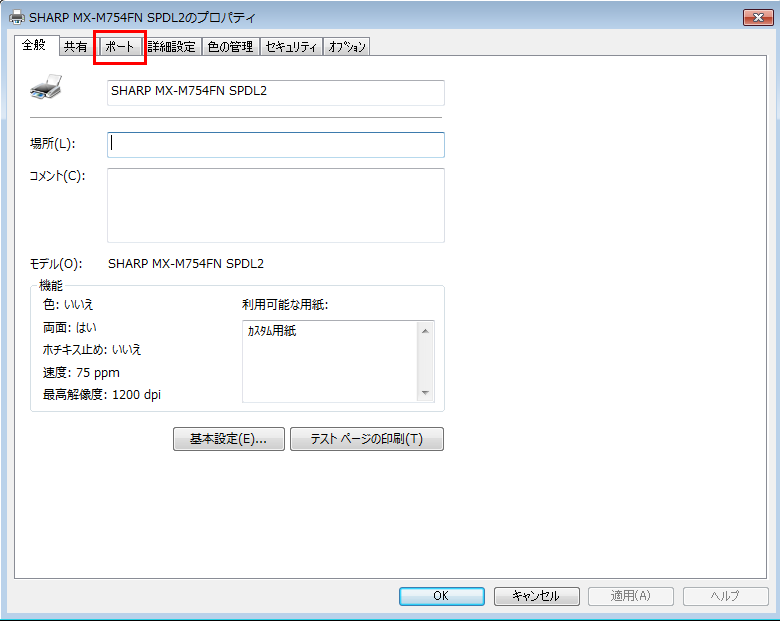
Task: Click the large printer icon
Action: pos(46,89)
